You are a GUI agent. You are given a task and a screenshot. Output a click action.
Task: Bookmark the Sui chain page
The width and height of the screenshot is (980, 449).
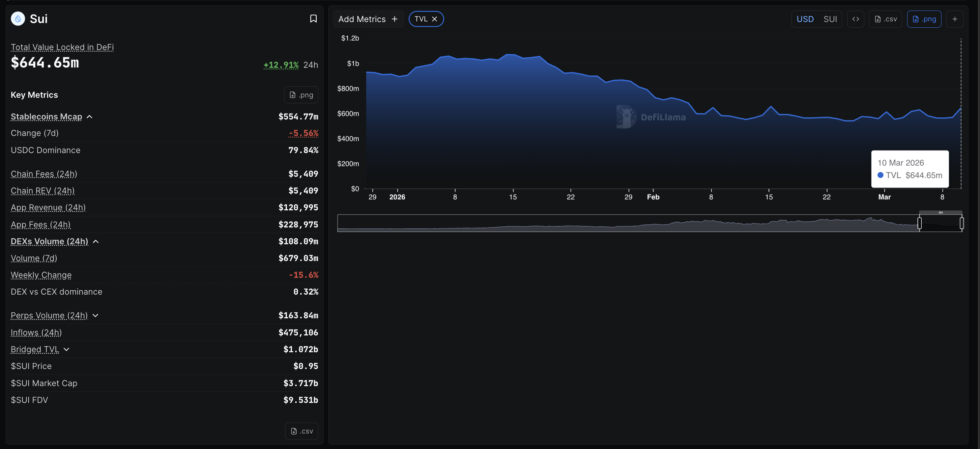click(x=313, y=19)
